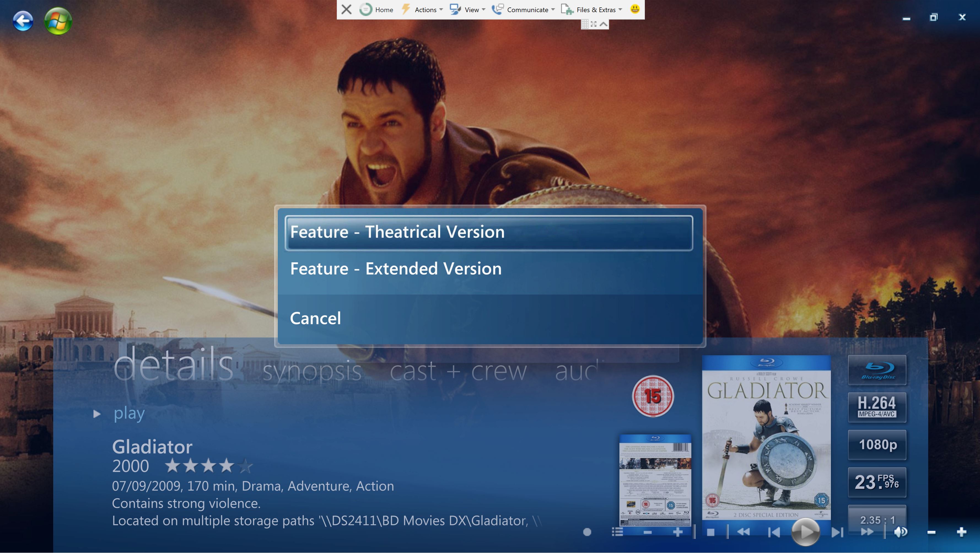Click the 1080p resolution badge
The height and width of the screenshot is (553, 980).
[877, 445]
